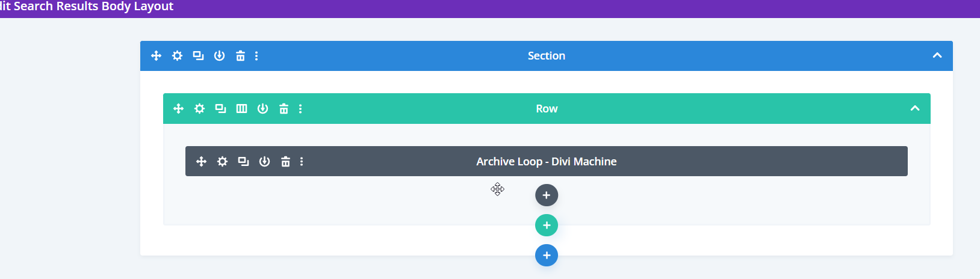
Task: Open Row settings gear icon
Action: pyautogui.click(x=199, y=109)
